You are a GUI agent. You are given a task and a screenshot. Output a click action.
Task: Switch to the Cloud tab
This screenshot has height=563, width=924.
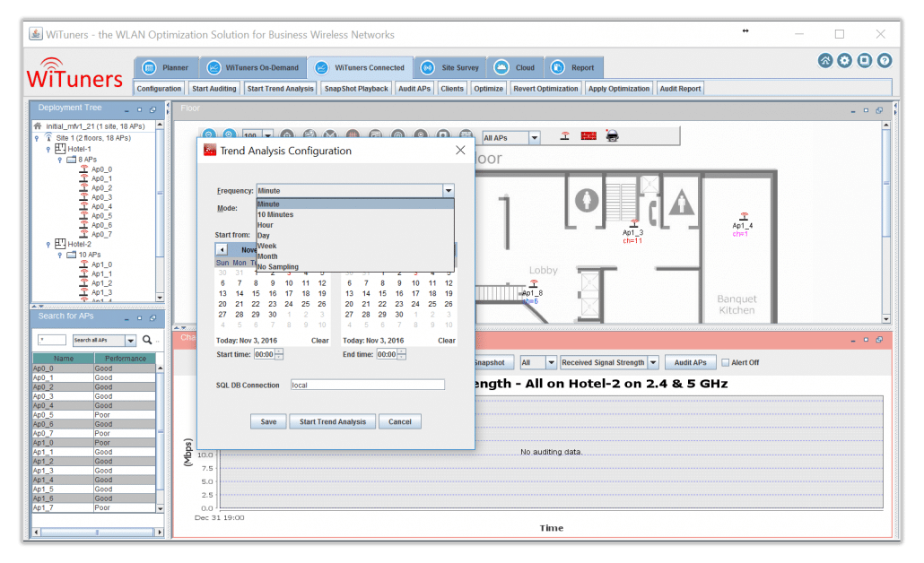point(516,68)
